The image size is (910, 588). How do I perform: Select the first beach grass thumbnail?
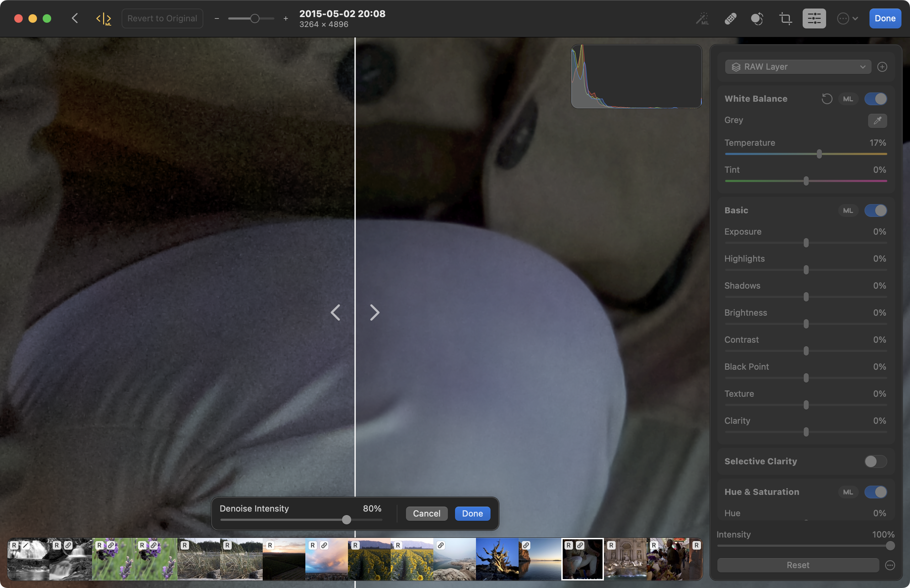click(x=198, y=559)
